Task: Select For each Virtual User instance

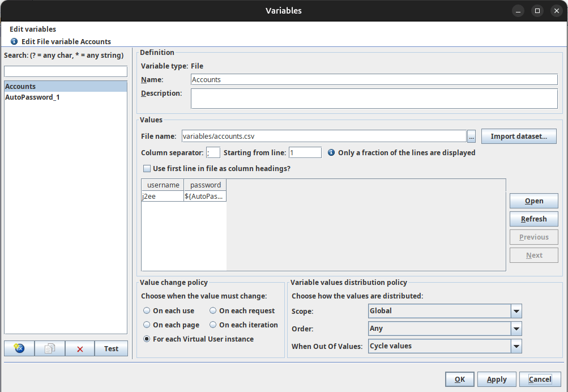Action: pos(147,339)
